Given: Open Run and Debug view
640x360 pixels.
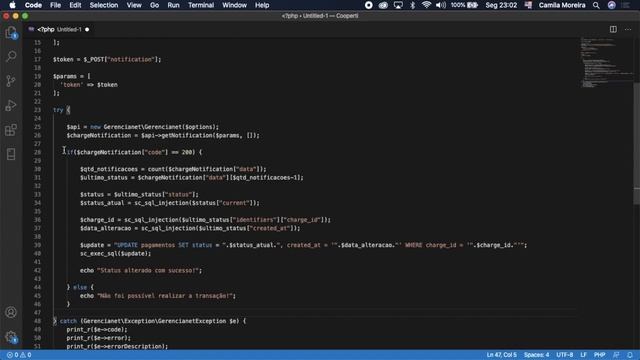Looking at the screenshot, I should pos(11,105).
